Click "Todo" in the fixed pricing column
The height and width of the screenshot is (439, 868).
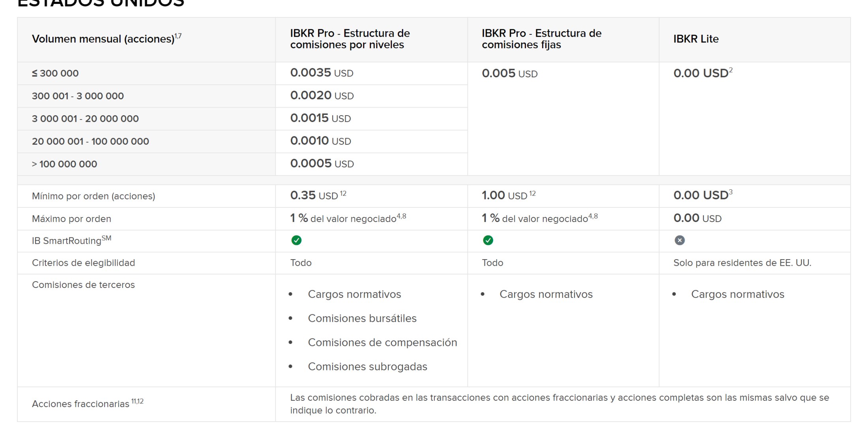(x=492, y=263)
